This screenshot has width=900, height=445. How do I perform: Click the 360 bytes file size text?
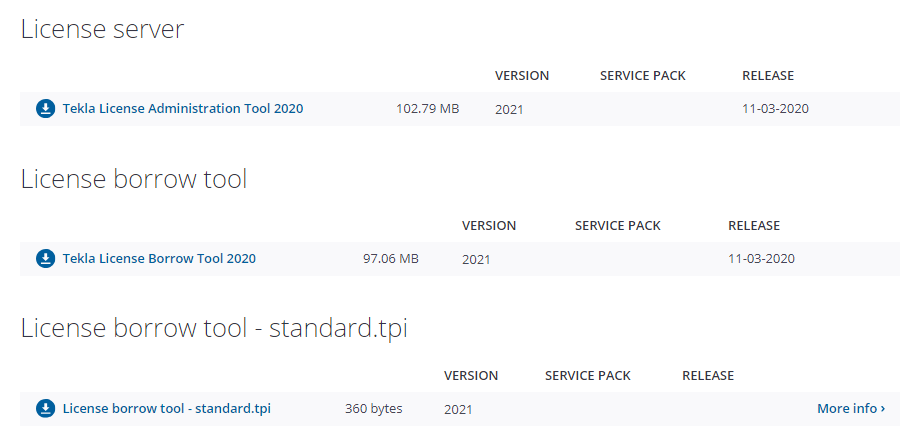click(373, 409)
